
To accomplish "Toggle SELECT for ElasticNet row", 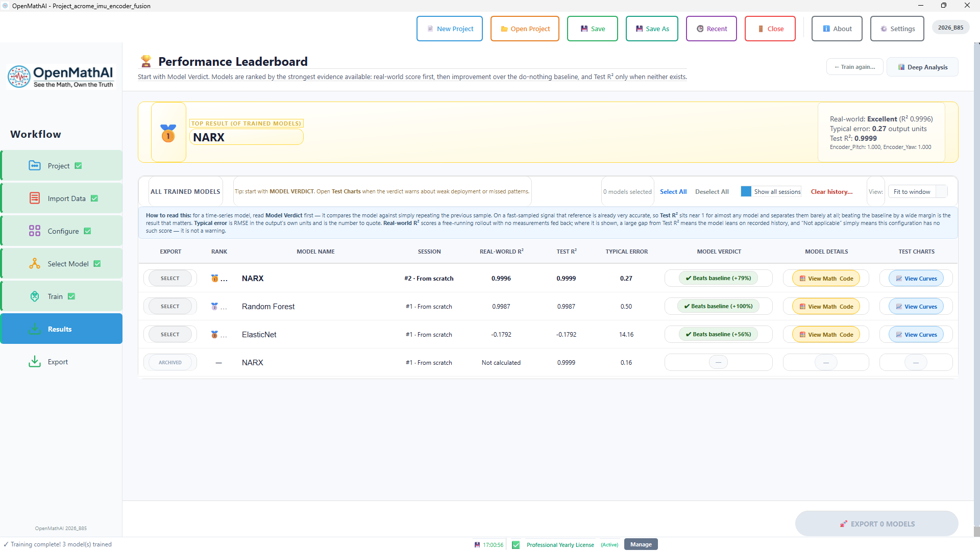I will click(170, 334).
